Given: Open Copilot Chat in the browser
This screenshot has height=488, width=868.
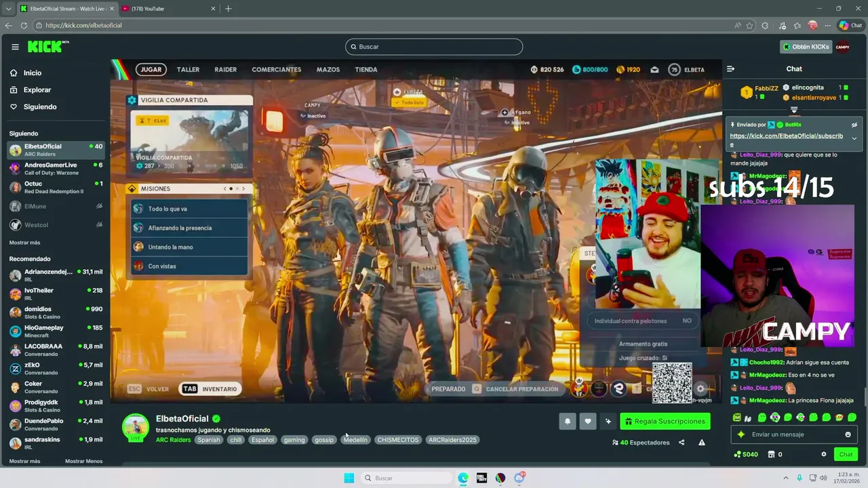Looking at the screenshot, I should point(850,25).
